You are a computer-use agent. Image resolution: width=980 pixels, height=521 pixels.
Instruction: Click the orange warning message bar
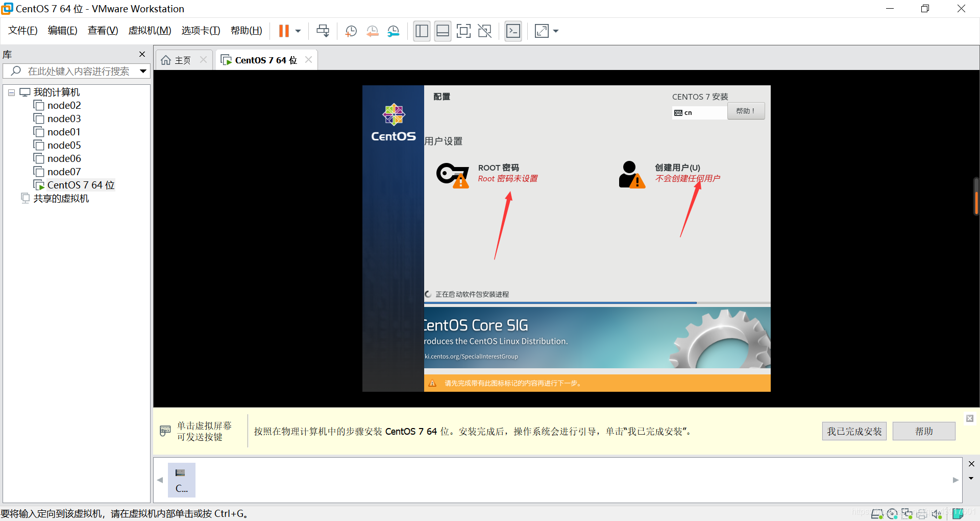tap(597, 384)
